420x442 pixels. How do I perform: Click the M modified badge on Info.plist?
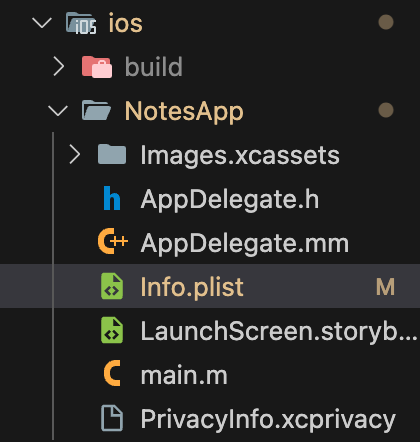385,287
